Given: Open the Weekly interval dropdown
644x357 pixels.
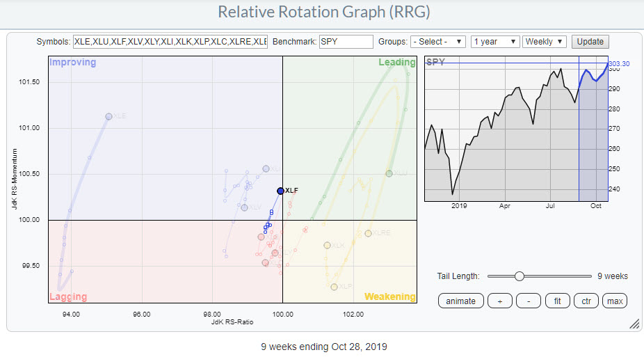Looking at the screenshot, I should 545,42.
